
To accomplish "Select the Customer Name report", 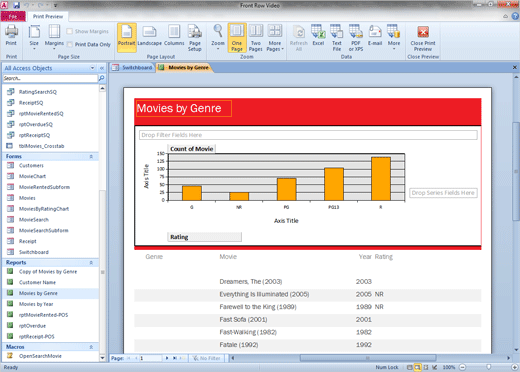I will point(37,283).
